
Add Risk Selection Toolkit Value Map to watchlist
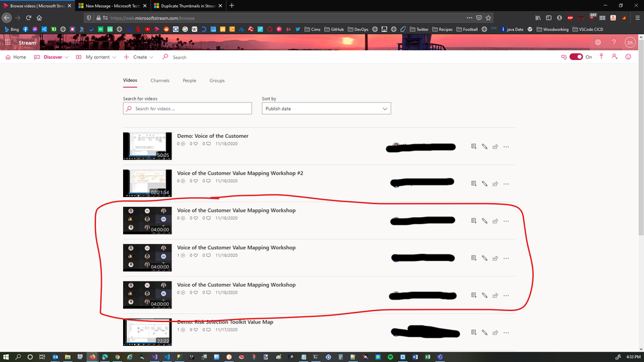(x=474, y=332)
